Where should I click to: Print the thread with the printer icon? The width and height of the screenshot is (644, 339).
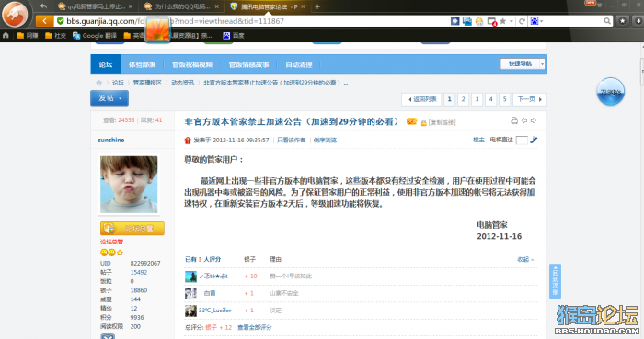coord(513,120)
